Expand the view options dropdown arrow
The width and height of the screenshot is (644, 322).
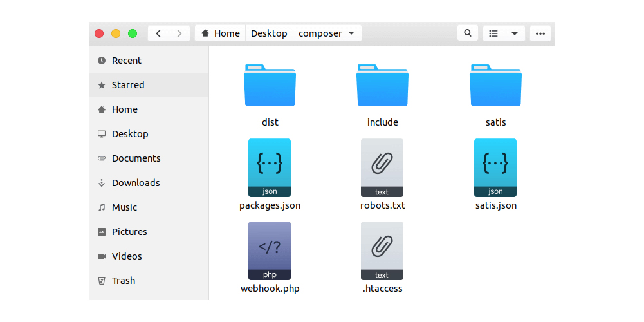tap(514, 33)
